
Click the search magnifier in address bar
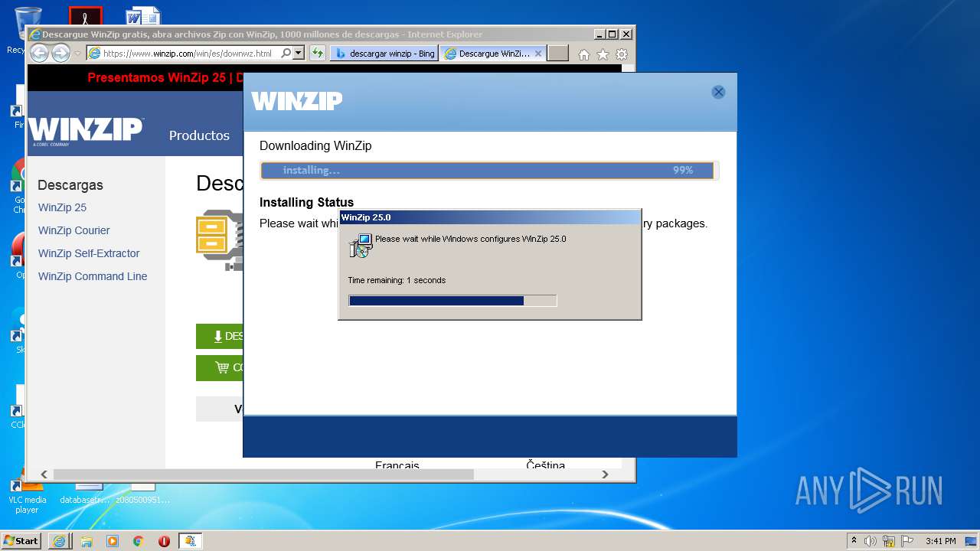coord(286,54)
